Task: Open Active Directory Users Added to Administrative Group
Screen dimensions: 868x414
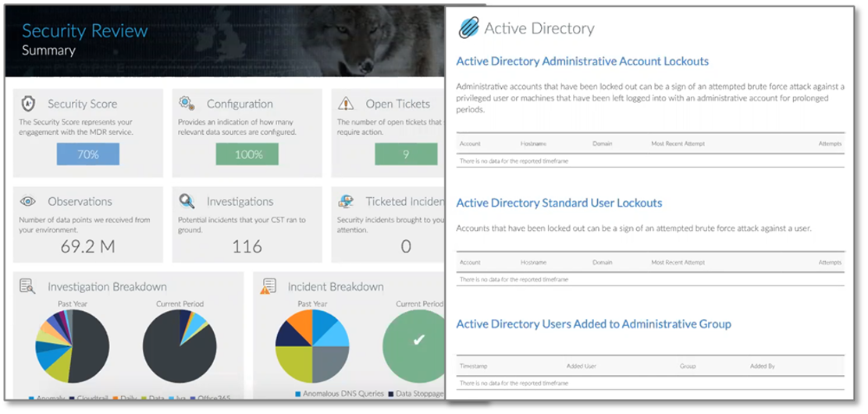Action: tap(593, 324)
